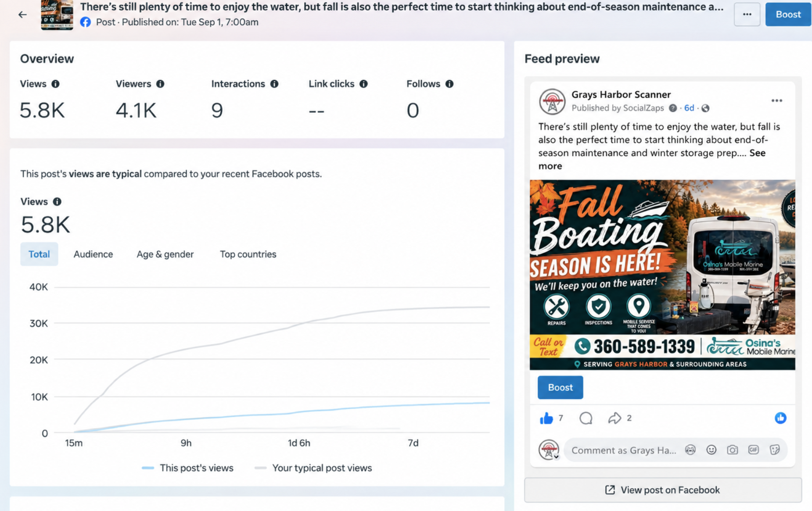812x511 pixels.
Task: Click "Your typical post views" legend entry
Action: point(313,468)
